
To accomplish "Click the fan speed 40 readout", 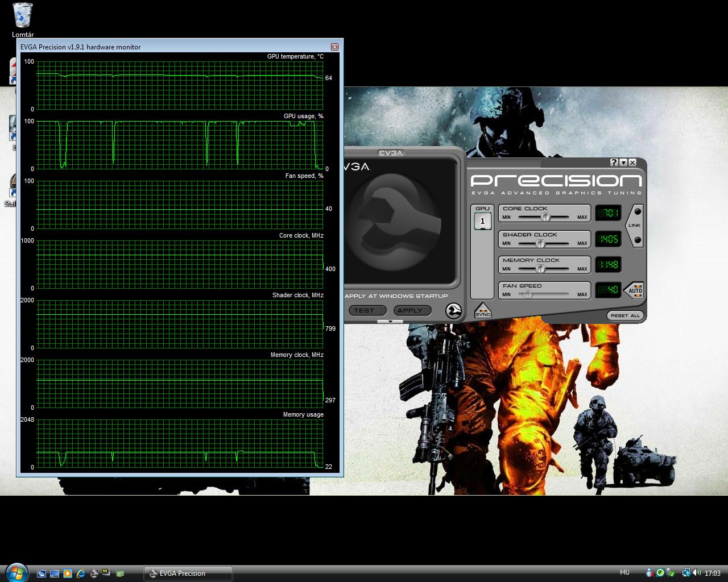I will pyautogui.click(x=608, y=290).
